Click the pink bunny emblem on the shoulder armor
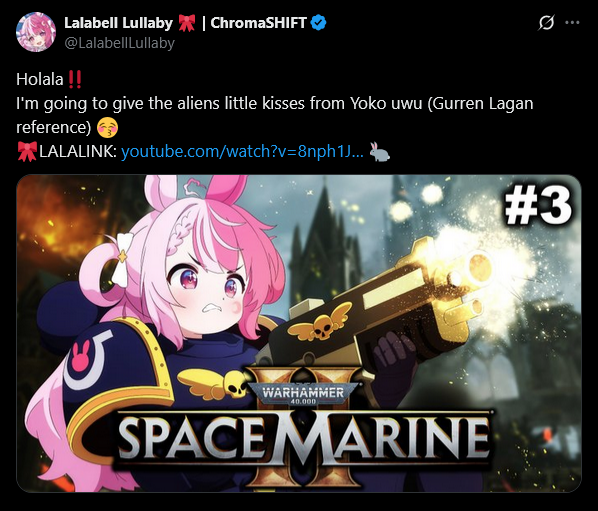The height and width of the screenshot is (511, 598). (x=81, y=355)
